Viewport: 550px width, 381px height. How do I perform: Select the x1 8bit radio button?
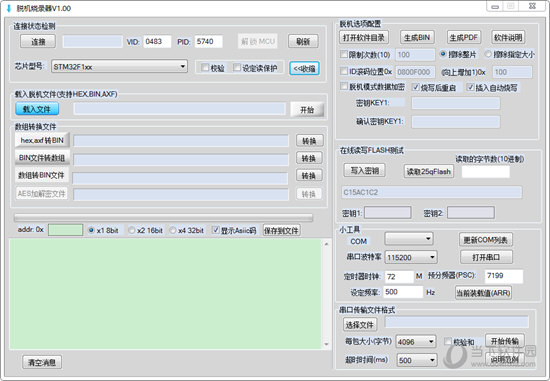(x=91, y=230)
